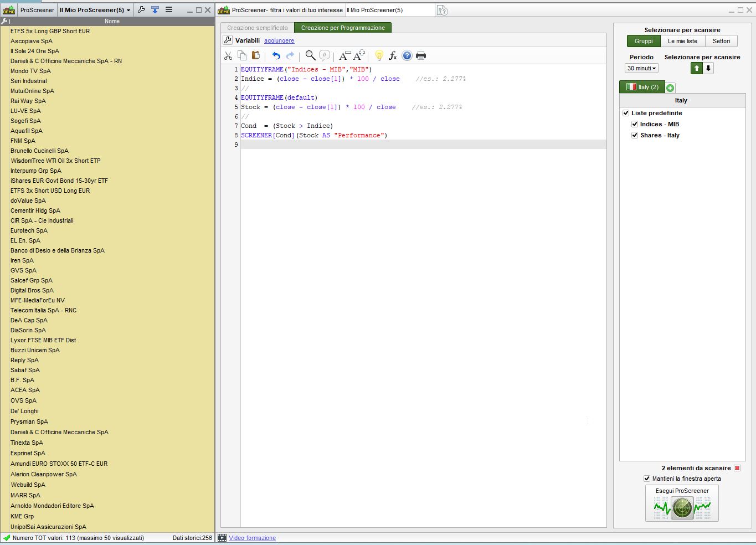Switch to Creazione semplificata tab
Viewport: 756px width, 545px height.
pos(258,28)
